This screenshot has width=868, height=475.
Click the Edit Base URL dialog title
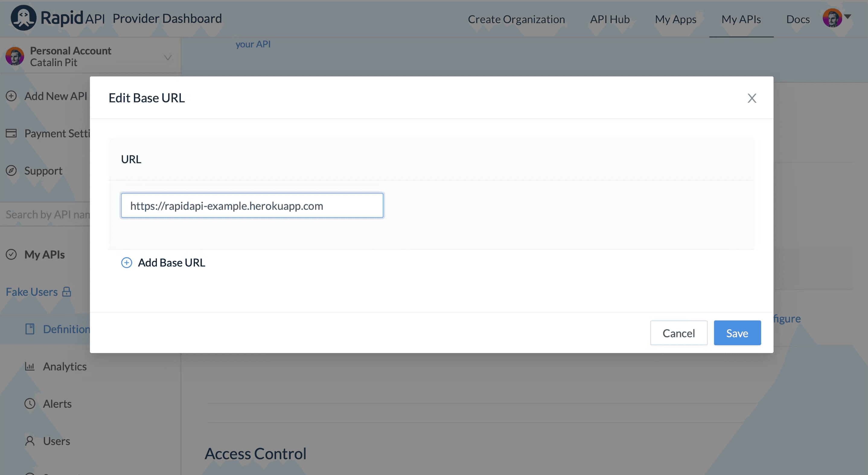(147, 98)
